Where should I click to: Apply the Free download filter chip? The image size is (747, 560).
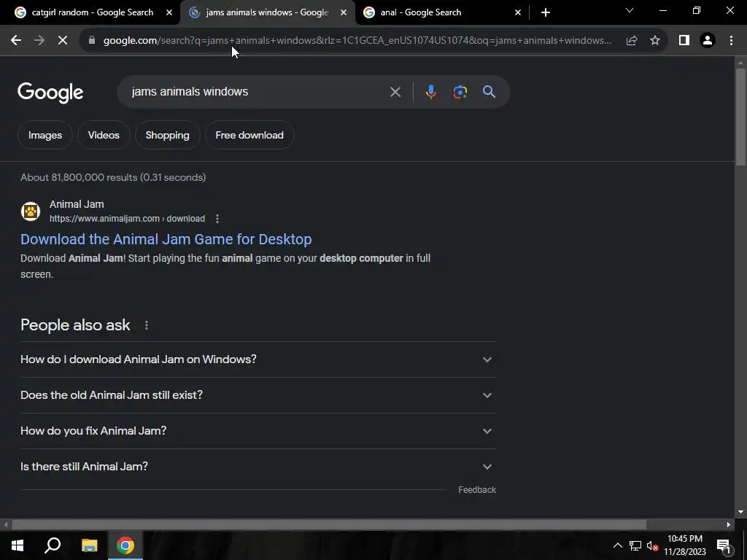tap(249, 135)
